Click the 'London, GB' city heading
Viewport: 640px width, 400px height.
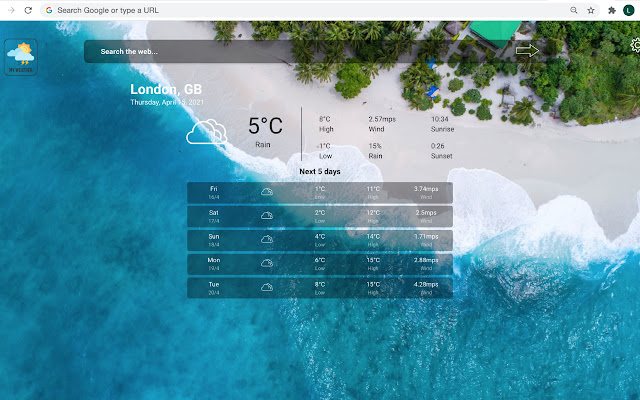click(x=166, y=89)
